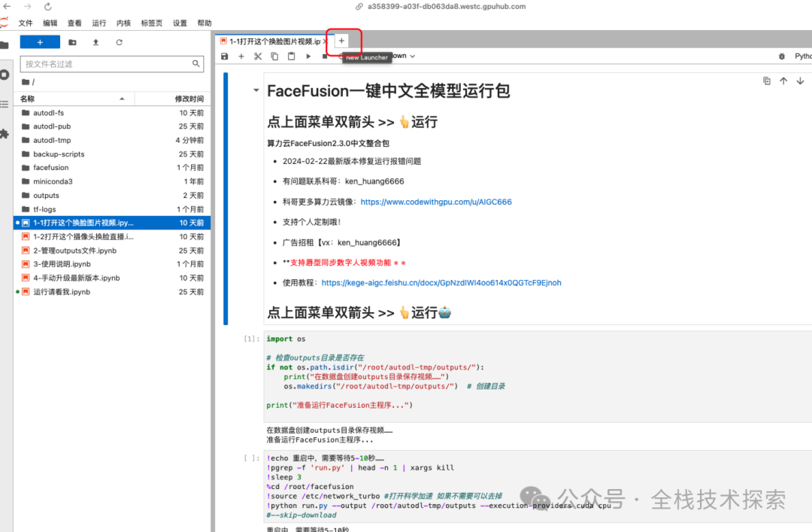Refresh the file browser list
This screenshot has width=812, height=532.
[119, 43]
